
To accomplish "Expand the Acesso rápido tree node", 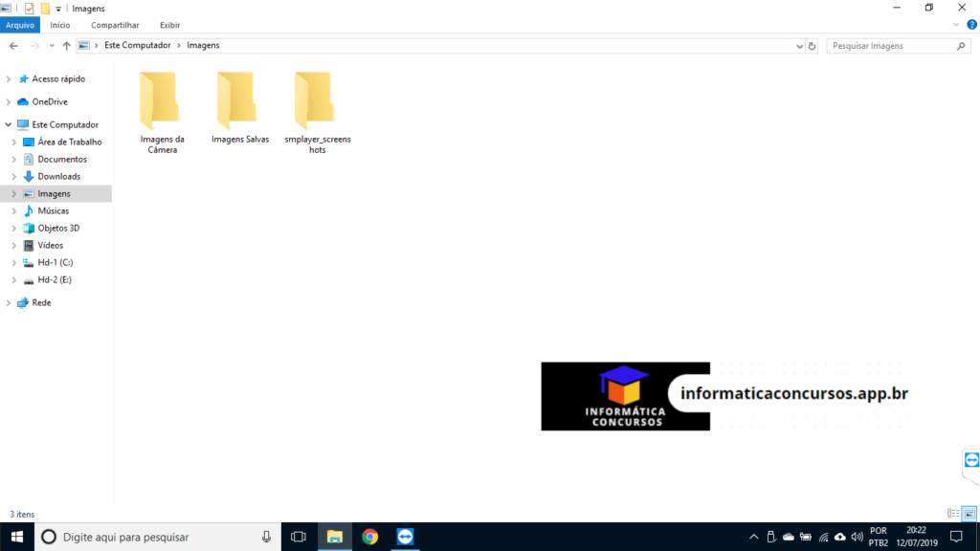I will click(x=9, y=79).
